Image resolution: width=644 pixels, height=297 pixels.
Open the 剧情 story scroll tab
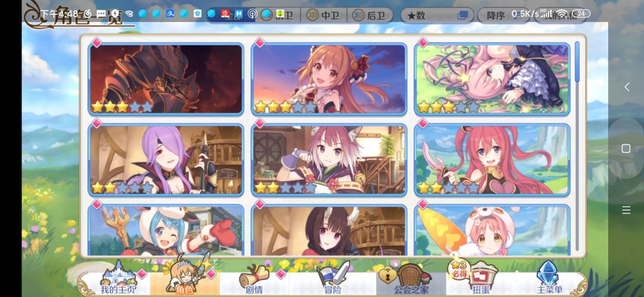254,279
